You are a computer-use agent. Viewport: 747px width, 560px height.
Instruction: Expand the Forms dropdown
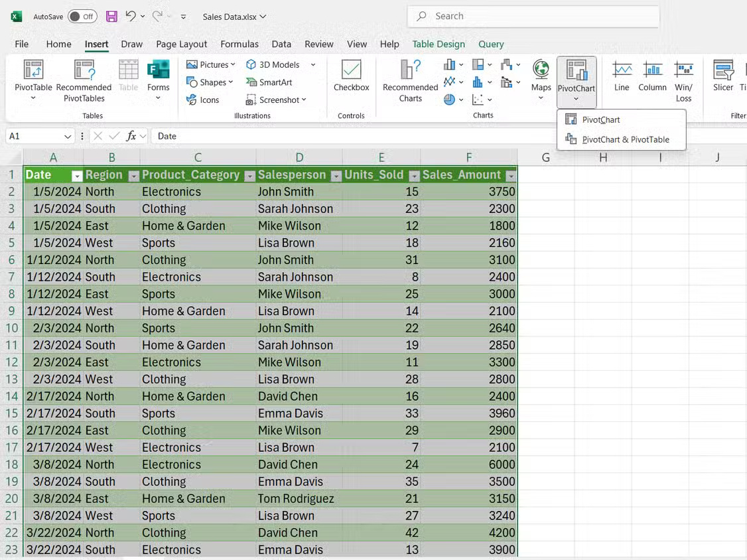158,82
